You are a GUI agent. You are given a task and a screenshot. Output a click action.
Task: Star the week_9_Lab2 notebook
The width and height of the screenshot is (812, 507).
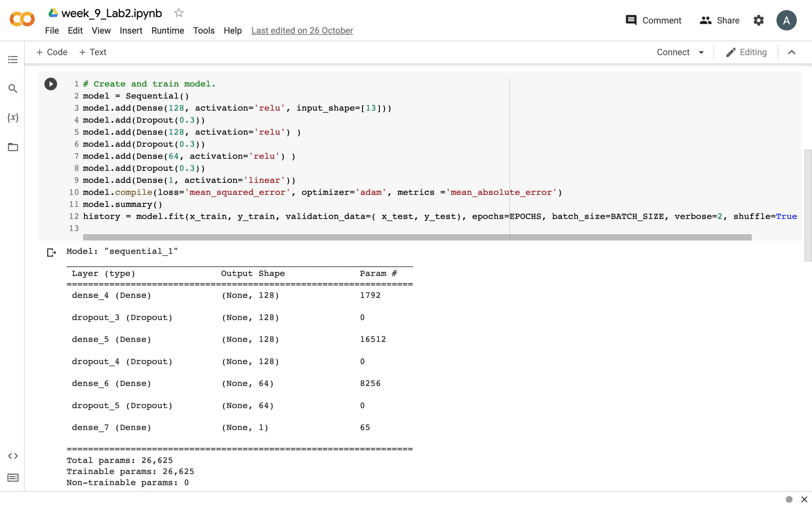coord(178,12)
